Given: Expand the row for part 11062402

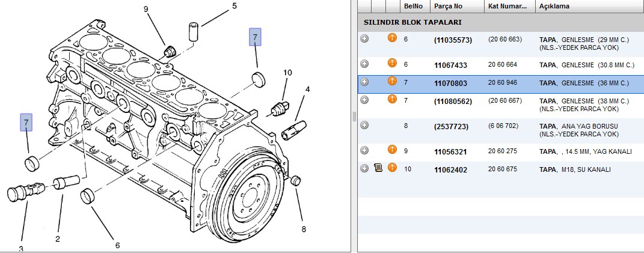Looking at the screenshot, I should tap(364, 168).
